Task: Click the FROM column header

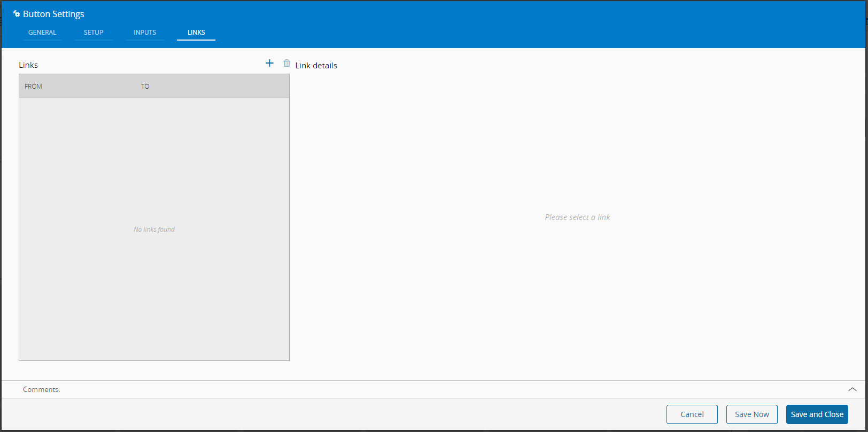Action: (x=33, y=87)
